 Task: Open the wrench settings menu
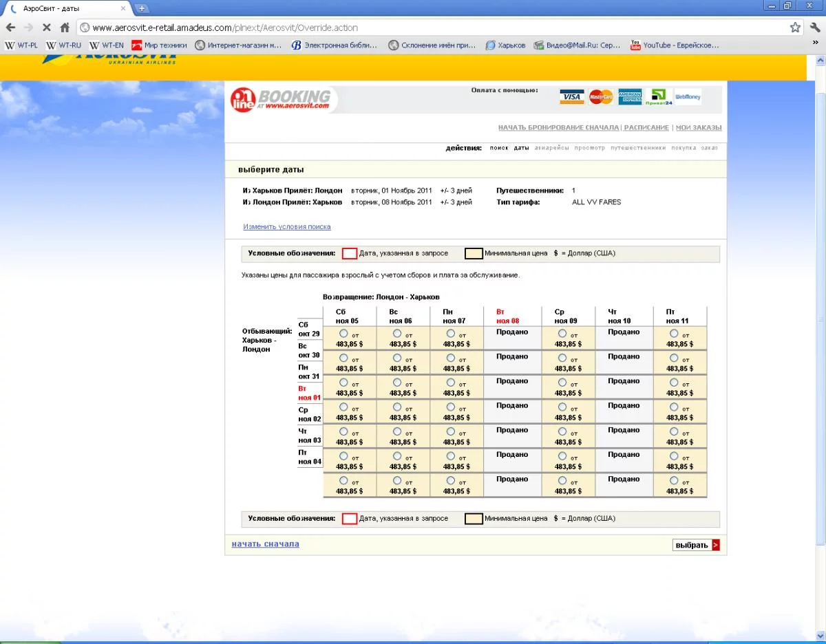tap(815, 28)
